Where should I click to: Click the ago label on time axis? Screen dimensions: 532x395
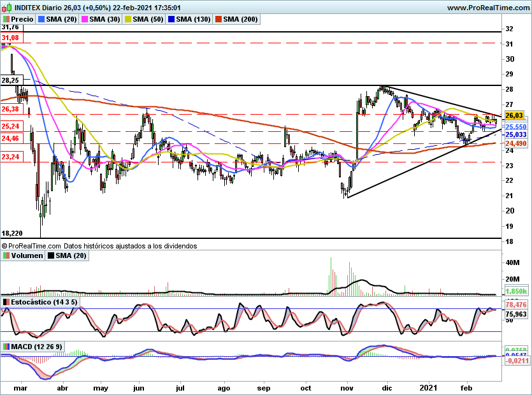224,388
